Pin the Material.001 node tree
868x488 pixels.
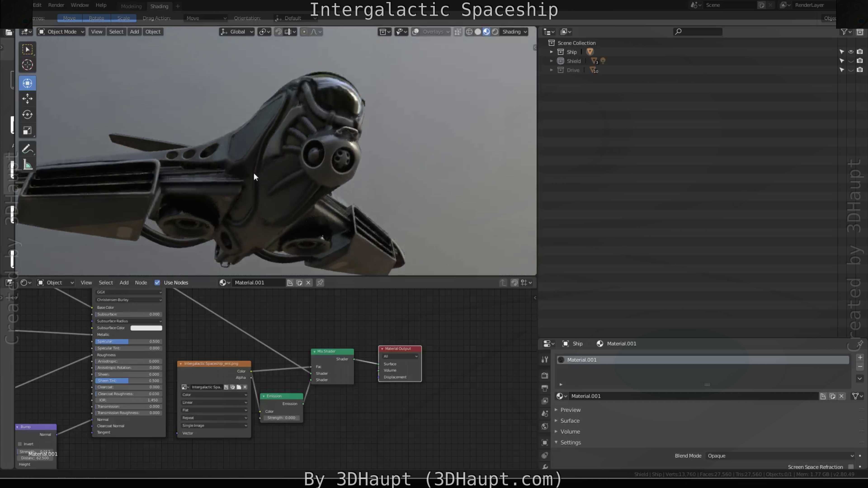tap(320, 283)
